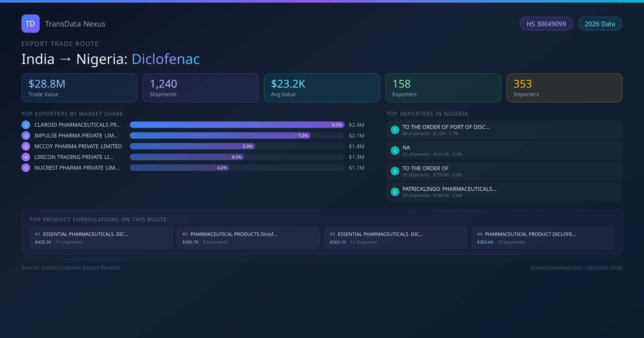
Task: Open #4 Pharmaceutical Product Diclofe formulation card
Action: (543, 238)
